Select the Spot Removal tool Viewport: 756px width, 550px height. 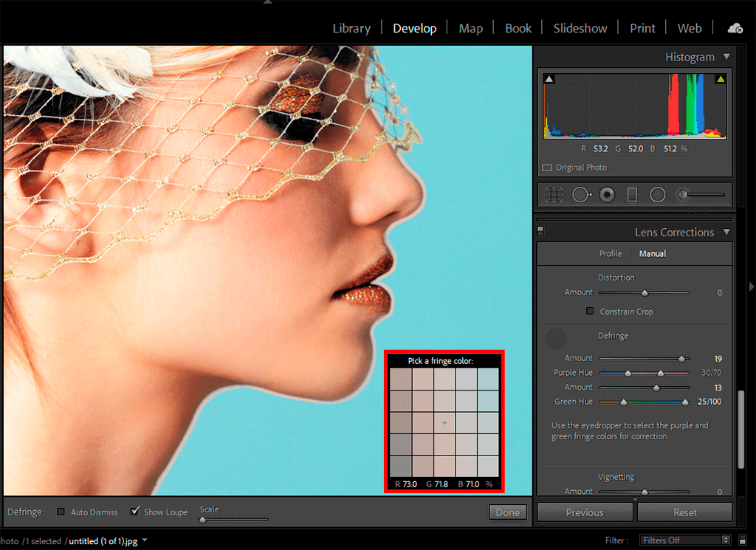tap(582, 195)
